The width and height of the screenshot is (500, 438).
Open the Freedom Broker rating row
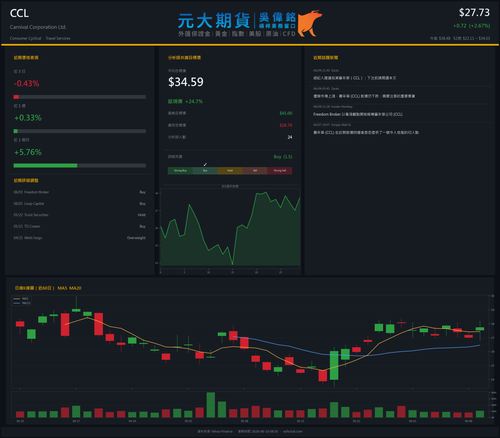pyautogui.click(x=80, y=192)
